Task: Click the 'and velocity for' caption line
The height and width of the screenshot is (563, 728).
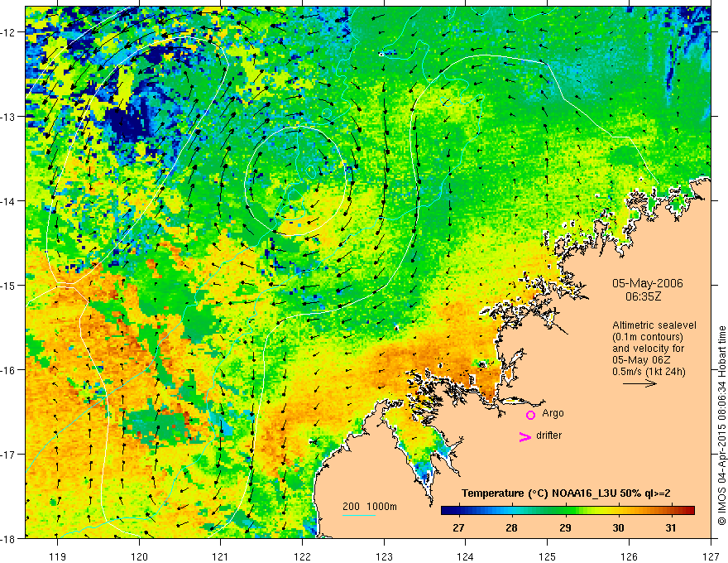Action: [648, 349]
